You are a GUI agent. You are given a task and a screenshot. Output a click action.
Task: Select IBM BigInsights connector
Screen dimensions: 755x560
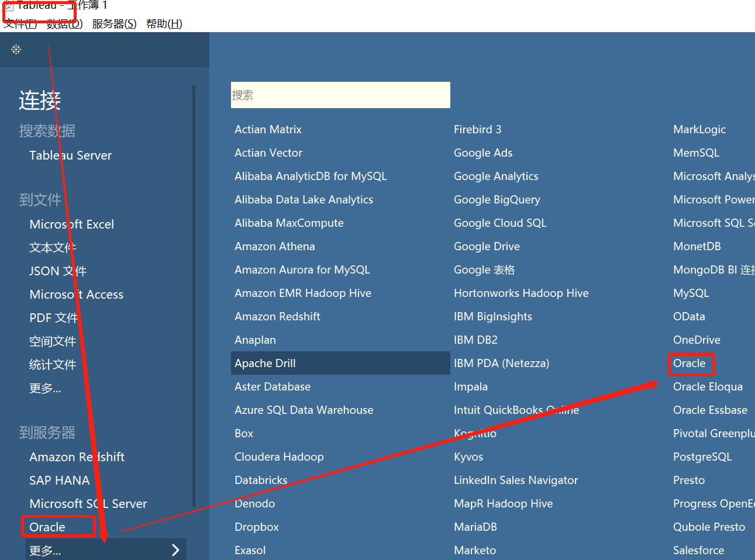493,316
